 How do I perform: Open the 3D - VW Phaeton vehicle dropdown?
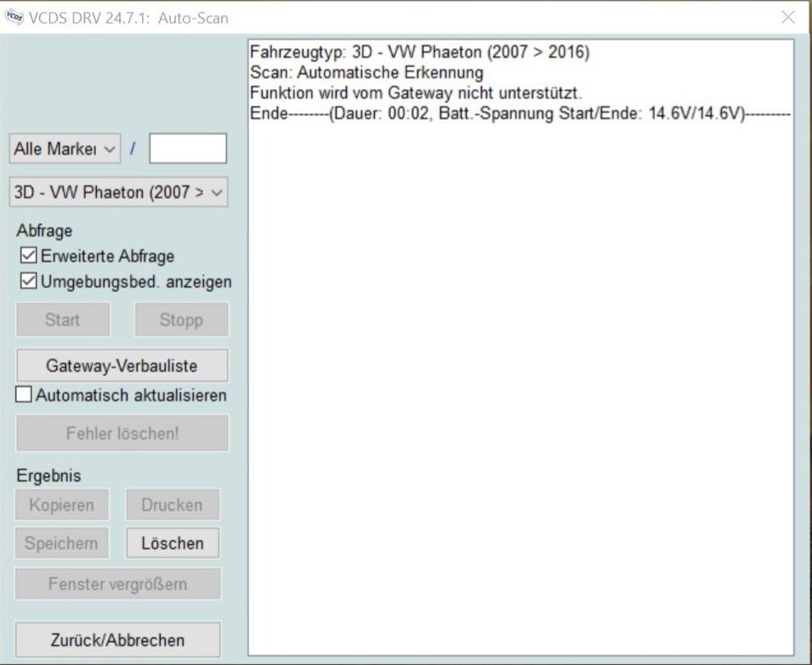click(118, 192)
